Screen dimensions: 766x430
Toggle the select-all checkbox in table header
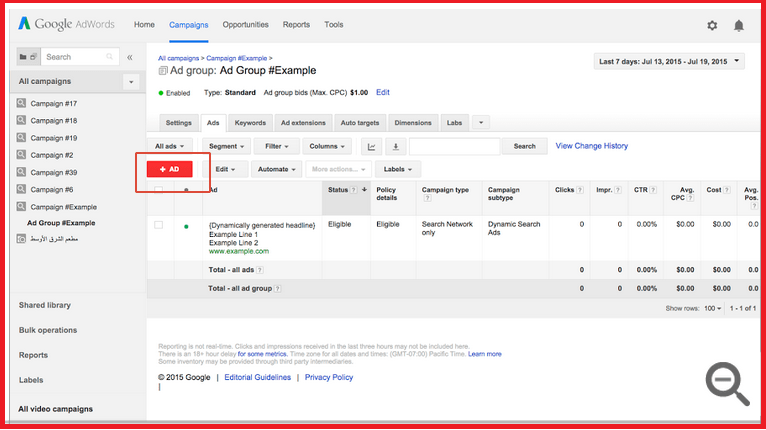pyautogui.click(x=159, y=190)
